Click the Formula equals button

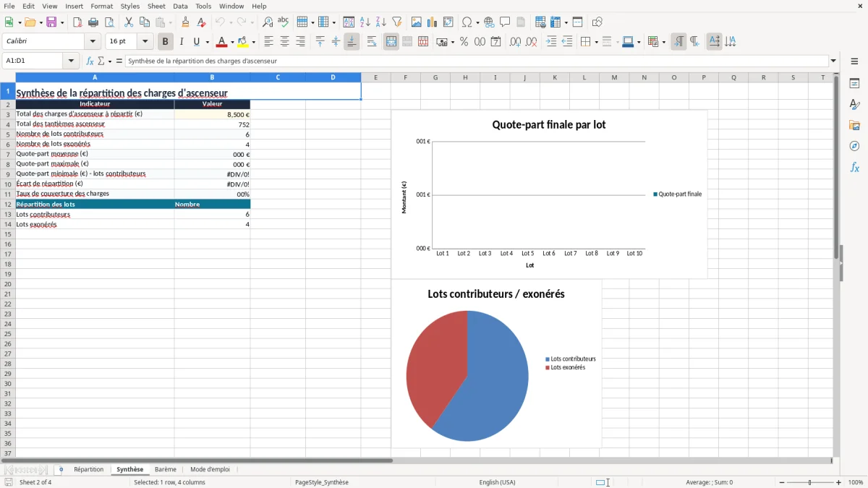point(119,61)
